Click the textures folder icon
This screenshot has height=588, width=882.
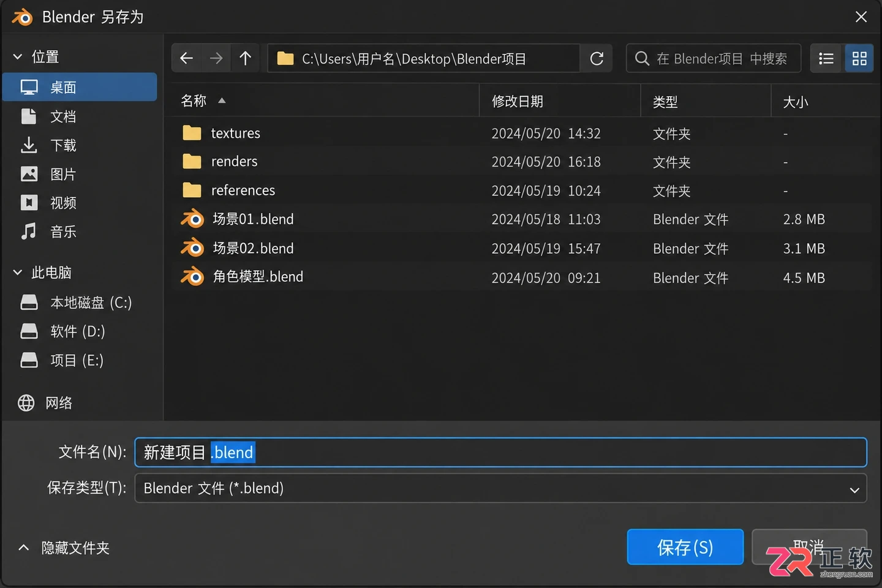click(192, 133)
